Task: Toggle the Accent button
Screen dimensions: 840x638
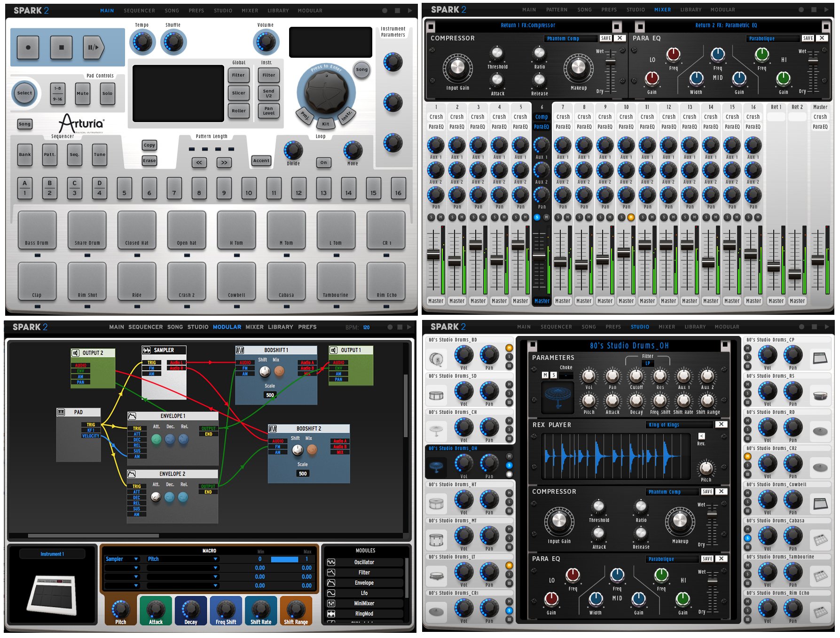Action: tap(261, 161)
